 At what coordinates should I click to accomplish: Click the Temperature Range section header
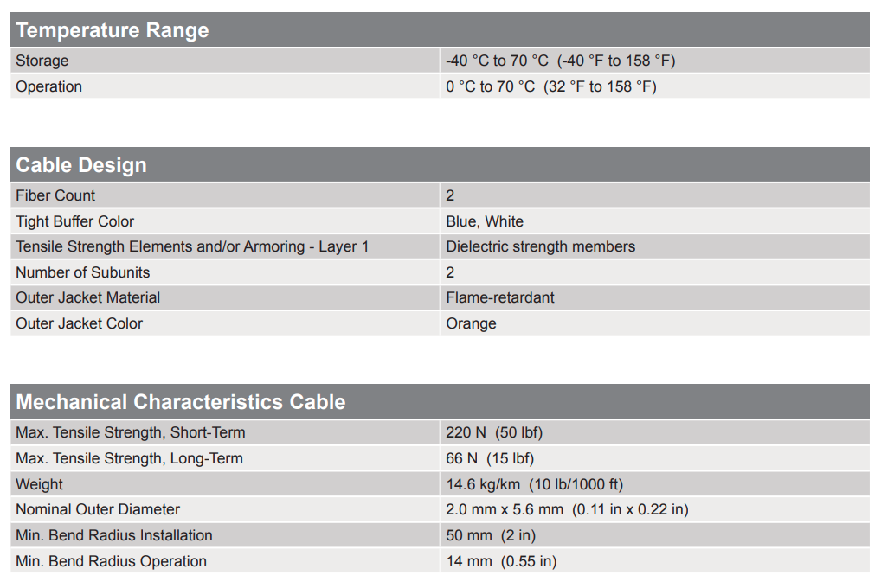113,30
